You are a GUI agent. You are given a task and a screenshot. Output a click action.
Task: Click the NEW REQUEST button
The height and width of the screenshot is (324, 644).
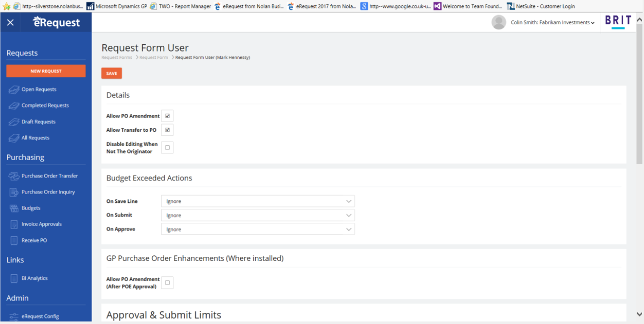coord(46,71)
